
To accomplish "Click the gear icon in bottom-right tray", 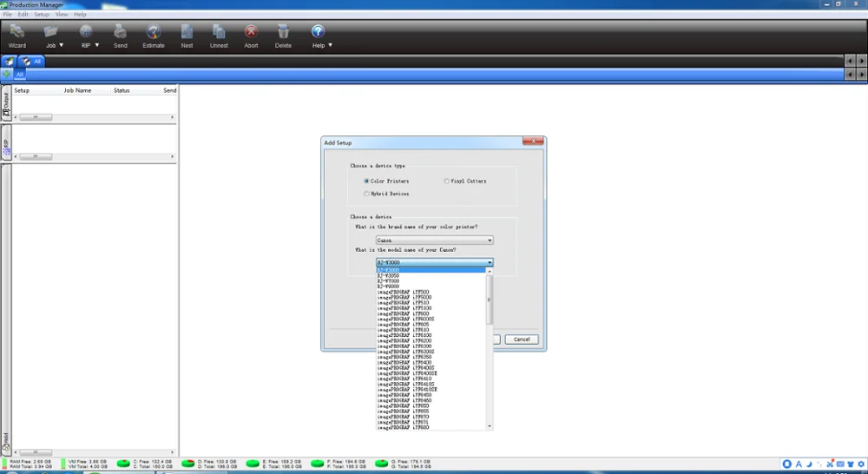I will [x=861, y=464].
